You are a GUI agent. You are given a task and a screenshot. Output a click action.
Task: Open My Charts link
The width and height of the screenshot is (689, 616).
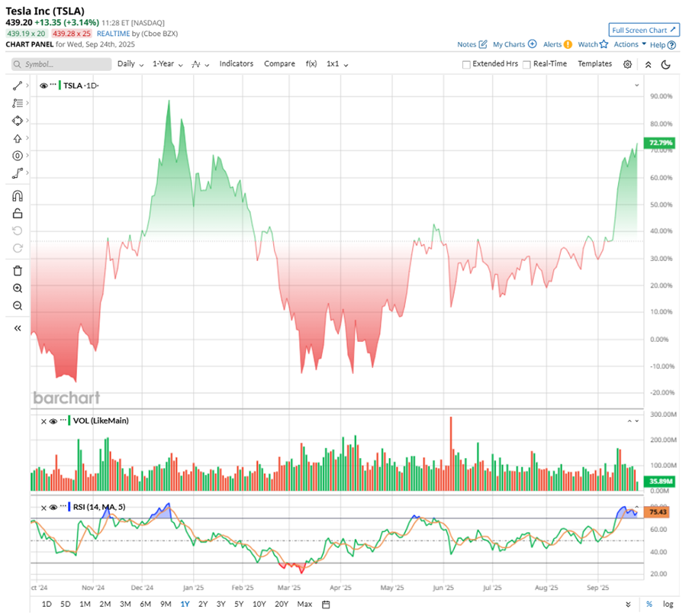[x=514, y=44]
